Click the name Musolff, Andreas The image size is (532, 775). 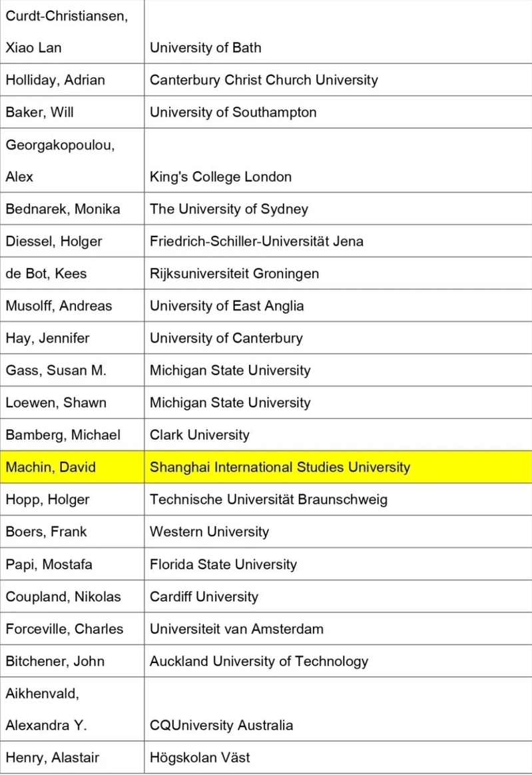pos(59,306)
